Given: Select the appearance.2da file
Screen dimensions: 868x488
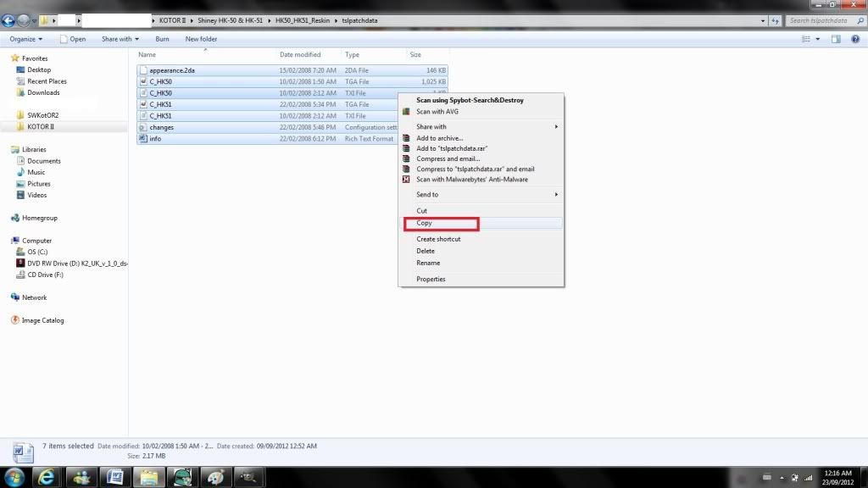Looking at the screenshot, I should pos(172,70).
